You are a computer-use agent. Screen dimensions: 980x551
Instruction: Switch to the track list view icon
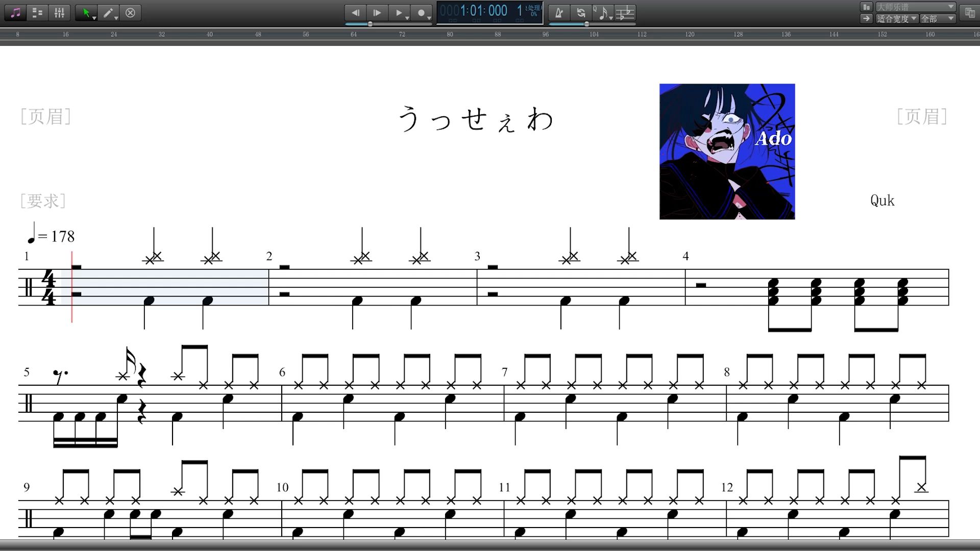pos(37,13)
